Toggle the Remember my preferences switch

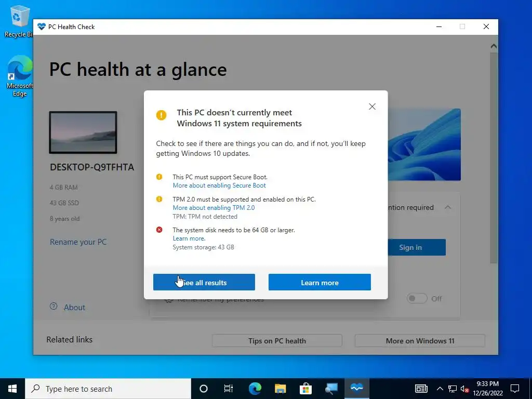pyautogui.click(x=417, y=299)
